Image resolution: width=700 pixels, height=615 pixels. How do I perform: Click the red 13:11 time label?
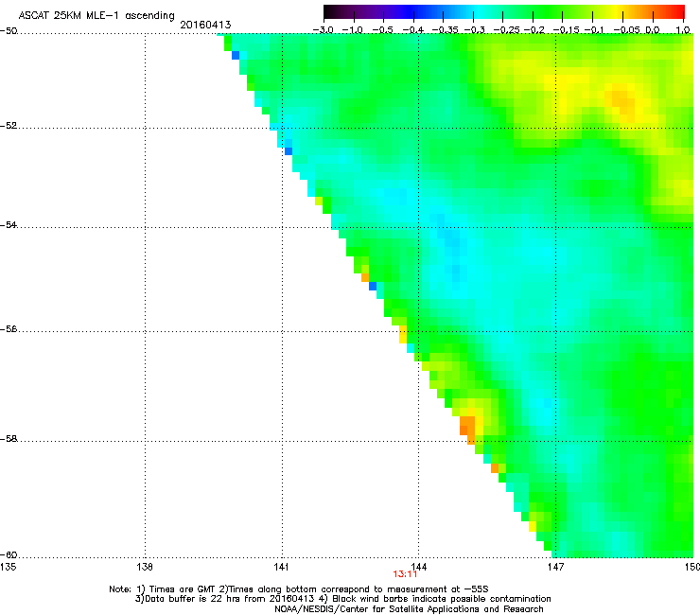pyautogui.click(x=405, y=574)
